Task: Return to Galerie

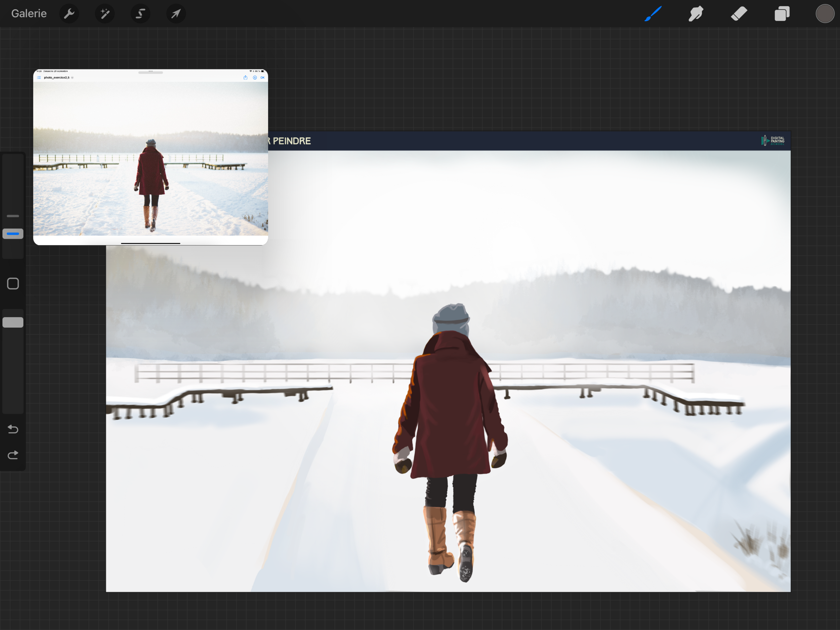Action: (29, 14)
